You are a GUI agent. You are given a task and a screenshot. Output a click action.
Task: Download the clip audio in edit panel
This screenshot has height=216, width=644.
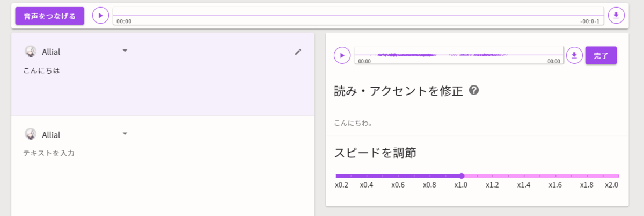tap(574, 55)
